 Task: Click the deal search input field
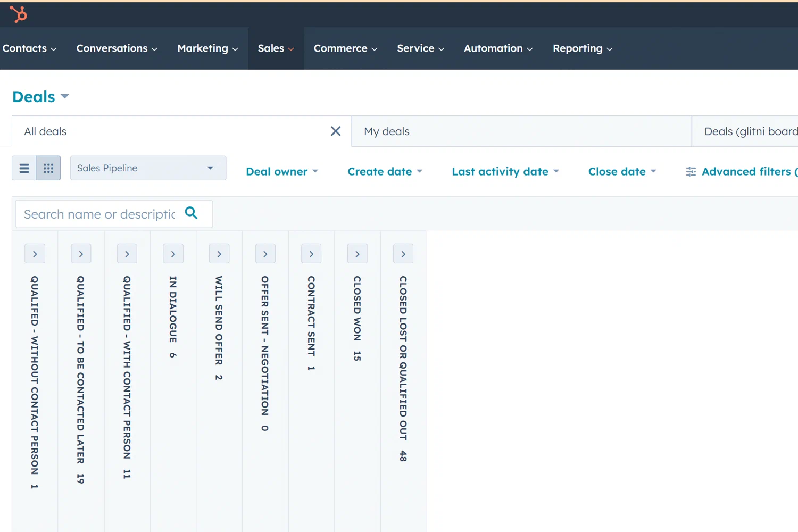(x=98, y=214)
